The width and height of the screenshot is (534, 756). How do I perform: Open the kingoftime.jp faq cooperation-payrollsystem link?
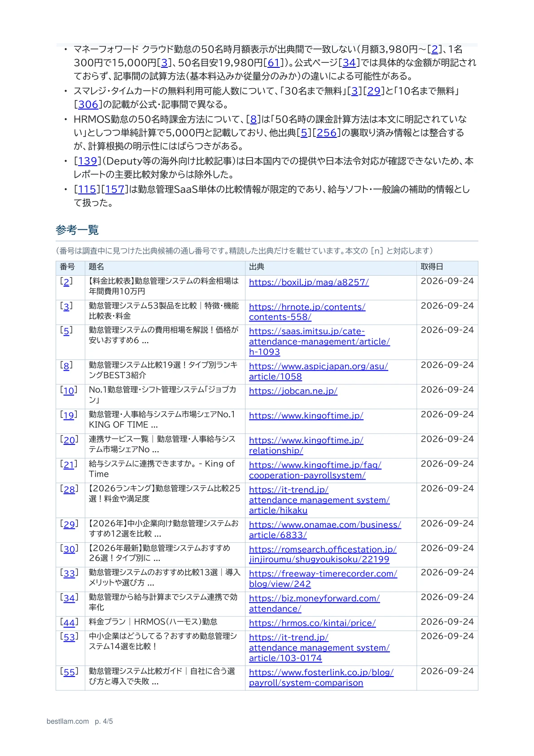315,470
